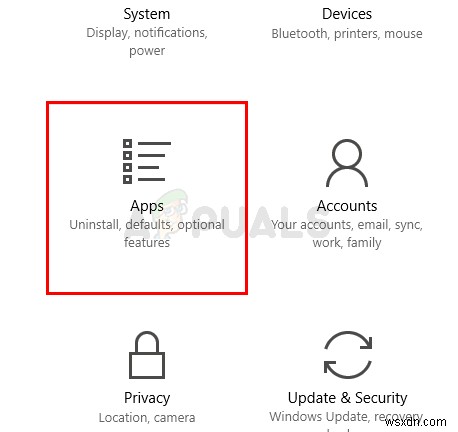Open the Apps list icon
Image resolution: width=458 pixels, height=432 pixels.
[147, 161]
